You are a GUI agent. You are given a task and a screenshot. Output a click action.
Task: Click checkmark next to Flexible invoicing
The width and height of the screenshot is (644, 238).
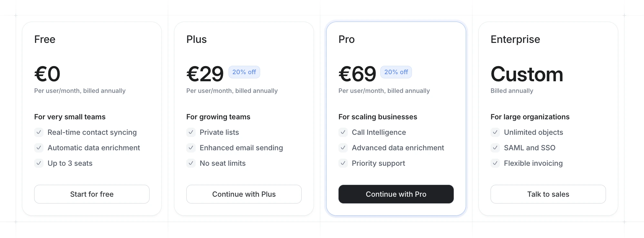coord(495,163)
